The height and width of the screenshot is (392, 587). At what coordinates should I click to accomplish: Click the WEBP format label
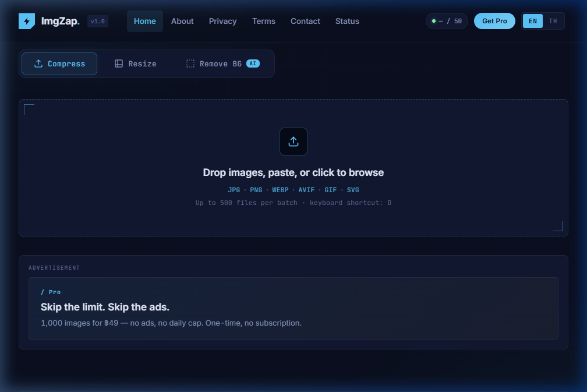281,190
